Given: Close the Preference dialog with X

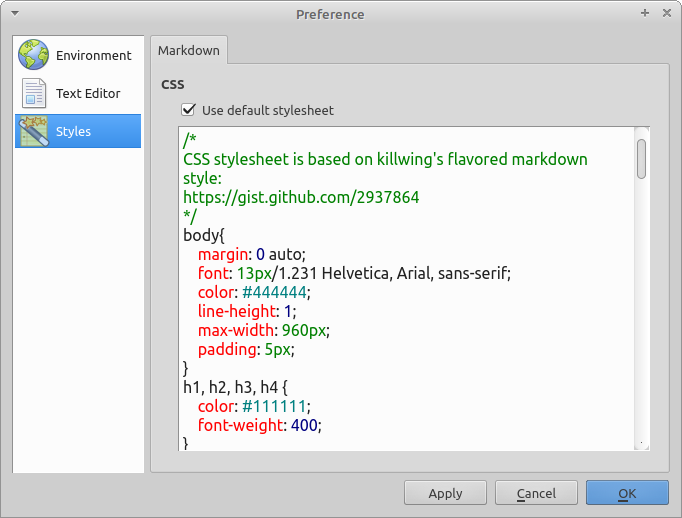Looking at the screenshot, I should coord(667,13).
